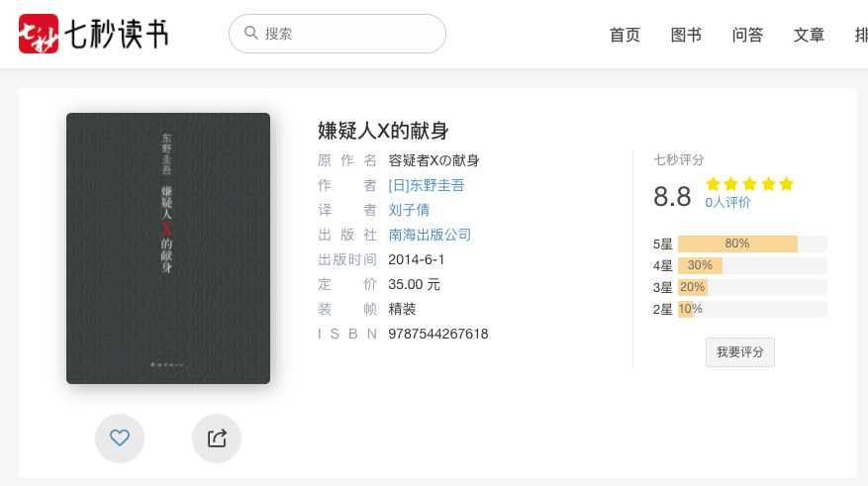Click the 8.8 score value

pyautogui.click(x=672, y=197)
